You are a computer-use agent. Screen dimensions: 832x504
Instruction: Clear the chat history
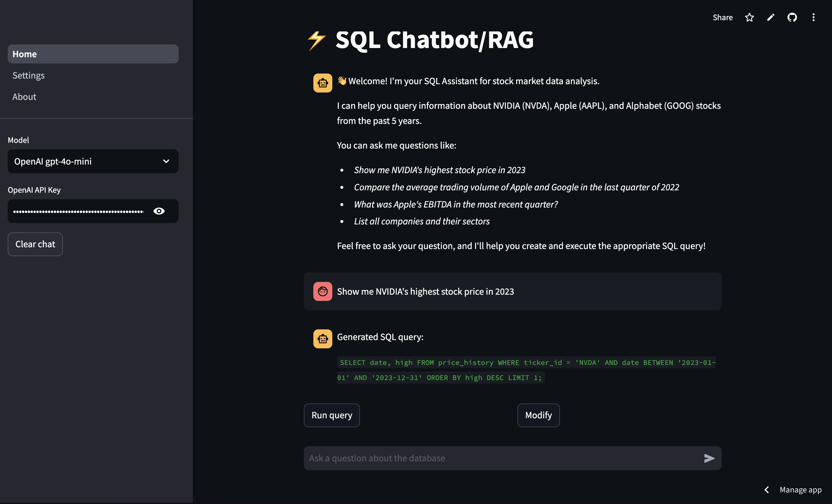pyautogui.click(x=35, y=244)
